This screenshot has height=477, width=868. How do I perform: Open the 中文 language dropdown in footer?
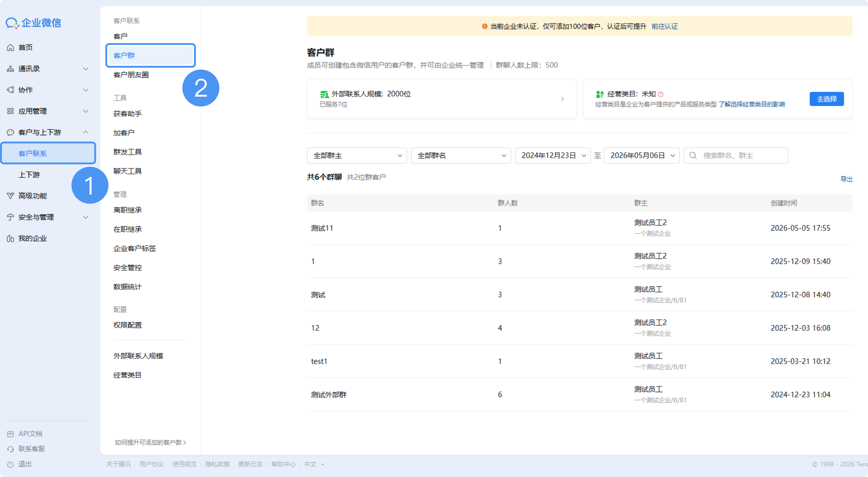point(314,464)
